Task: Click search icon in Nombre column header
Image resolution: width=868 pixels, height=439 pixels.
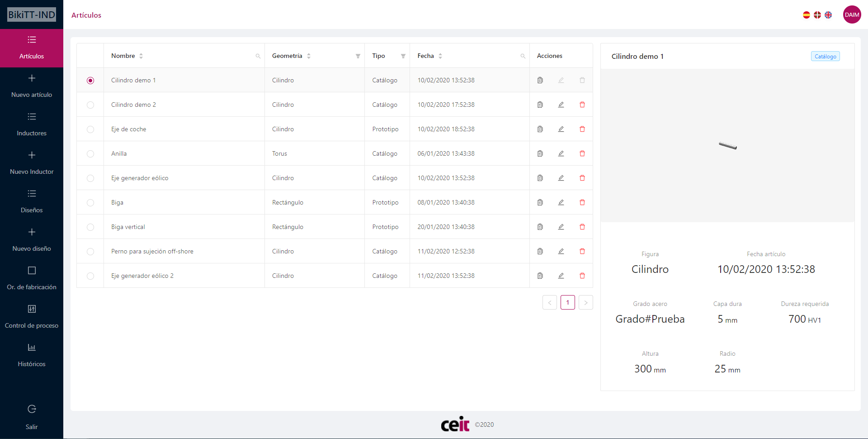Action: click(x=258, y=56)
